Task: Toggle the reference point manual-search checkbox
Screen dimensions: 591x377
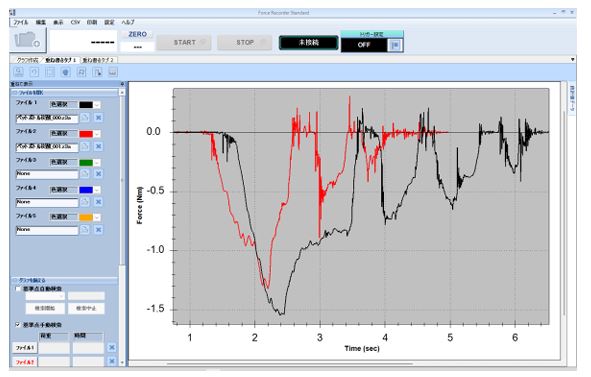Action: (x=18, y=325)
